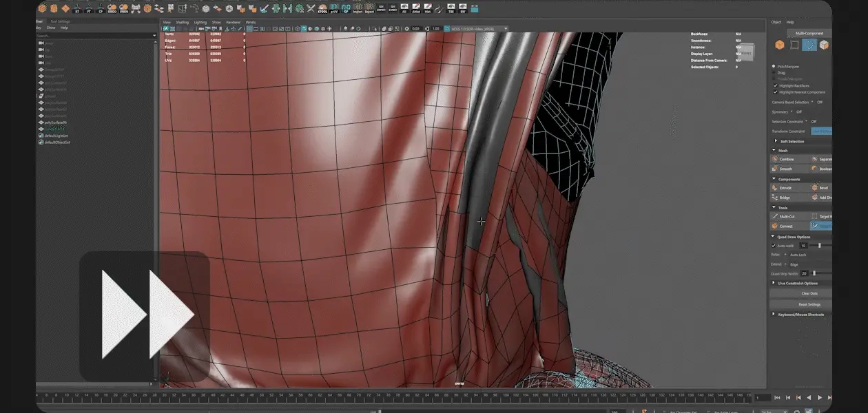Open the Shading panel menu
868x413 pixels.
(182, 22)
